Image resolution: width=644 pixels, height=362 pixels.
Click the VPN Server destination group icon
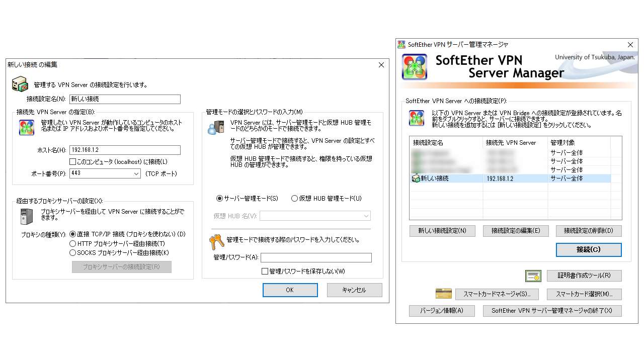click(27, 127)
